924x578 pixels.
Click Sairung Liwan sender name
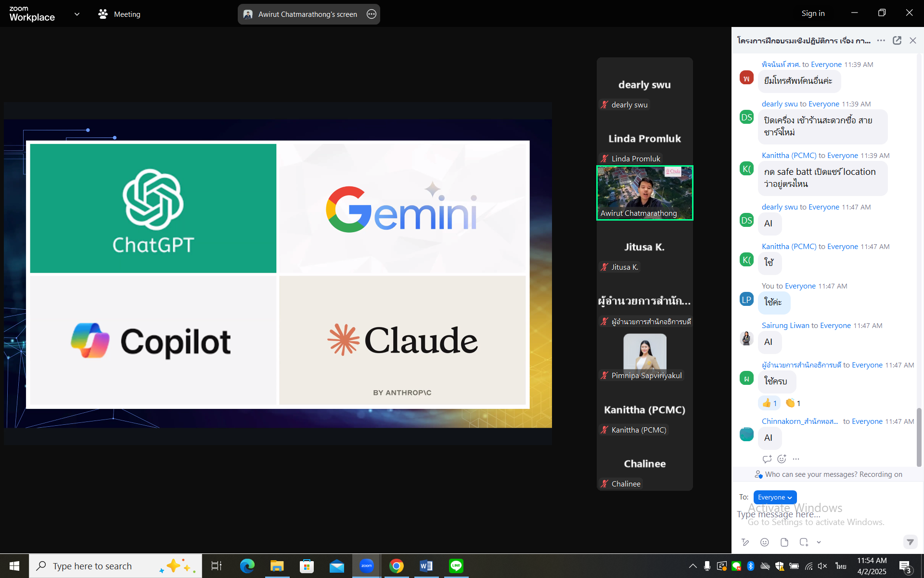click(785, 326)
